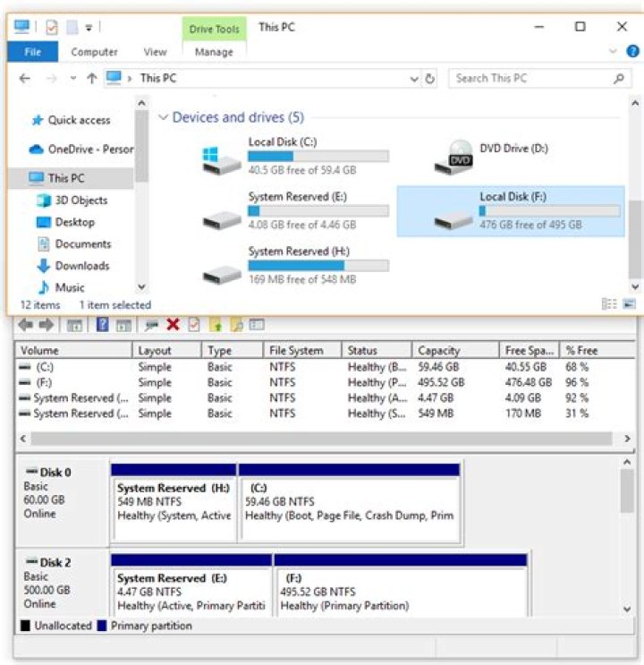644x665 pixels.
Task: Click Explorer forward arrow
Action: (x=51, y=79)
